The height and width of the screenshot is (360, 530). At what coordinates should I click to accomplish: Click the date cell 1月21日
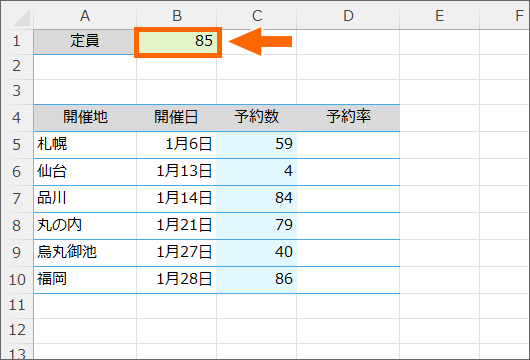(x=176, y=226)
